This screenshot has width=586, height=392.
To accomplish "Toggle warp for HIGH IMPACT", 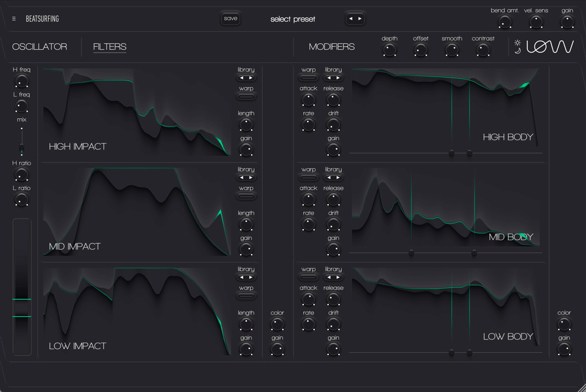I will coord(246,96).
